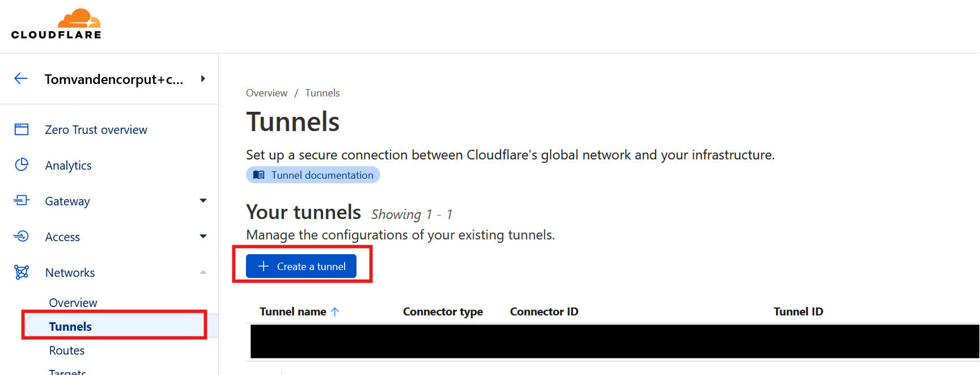Click the redacted tunnel row

[614, 341]
